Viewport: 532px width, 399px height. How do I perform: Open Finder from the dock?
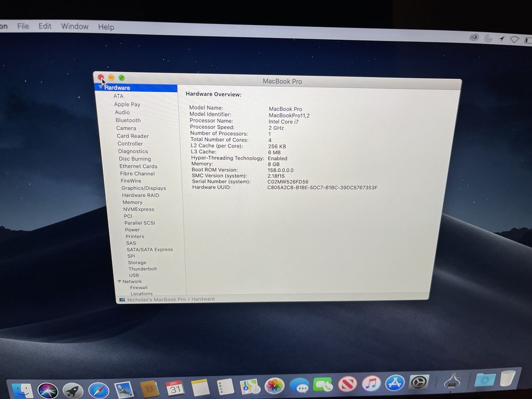[22, 391]
